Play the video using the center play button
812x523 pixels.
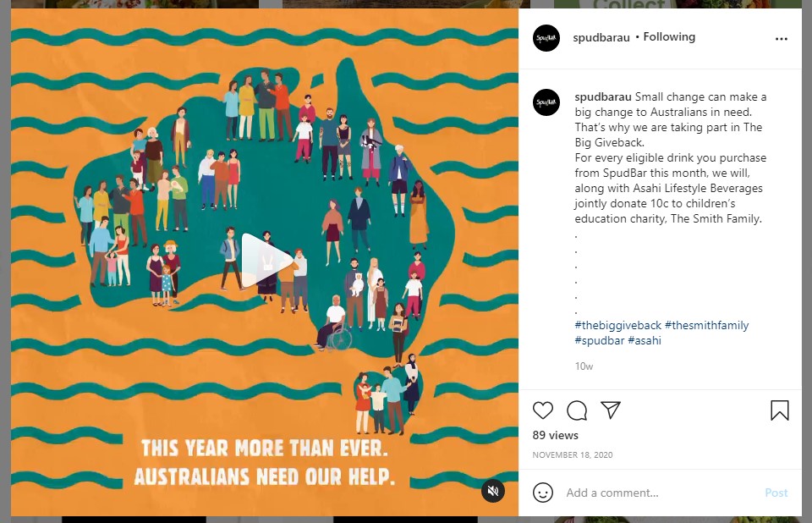coord(266,260)
